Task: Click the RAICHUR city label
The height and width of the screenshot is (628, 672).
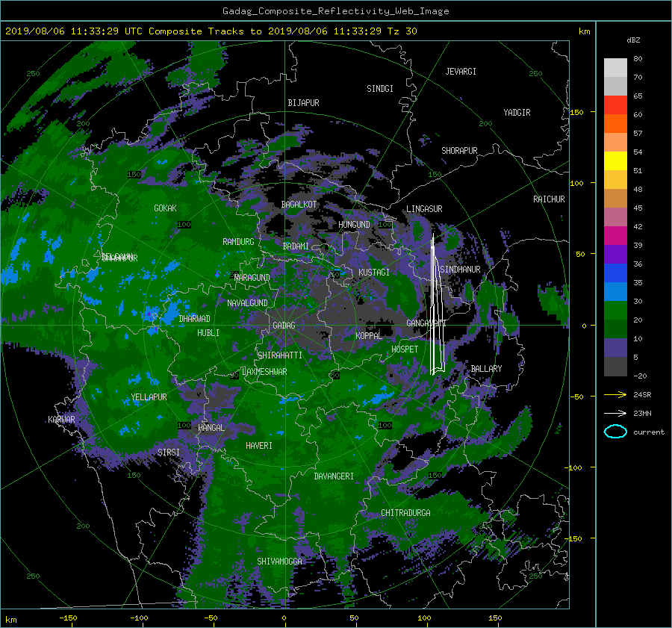Action: 549,199
